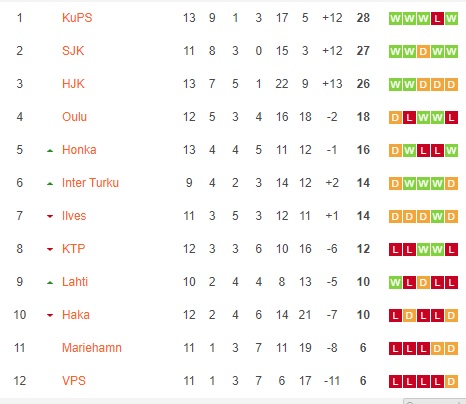Click Oulu first orange D form badge
This screenshot has height=404, width=466.
(395, 117)
